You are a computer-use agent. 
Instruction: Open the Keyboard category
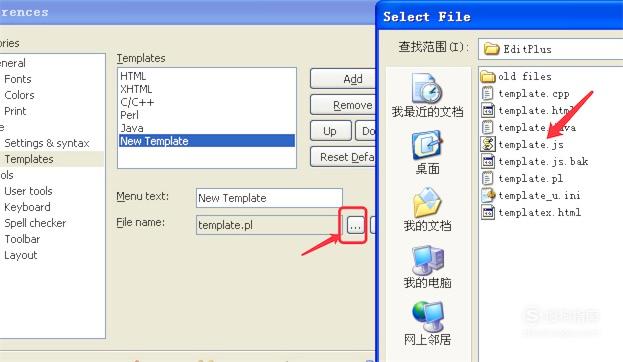pos(27,207)
